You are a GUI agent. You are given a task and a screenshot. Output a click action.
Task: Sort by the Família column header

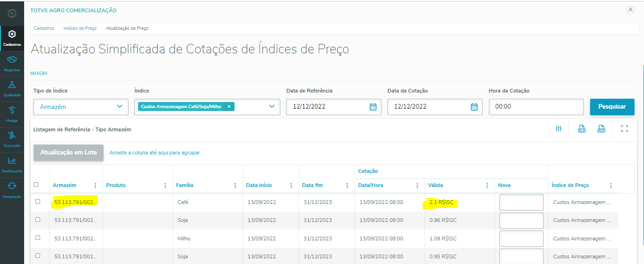tap(184, 186)
